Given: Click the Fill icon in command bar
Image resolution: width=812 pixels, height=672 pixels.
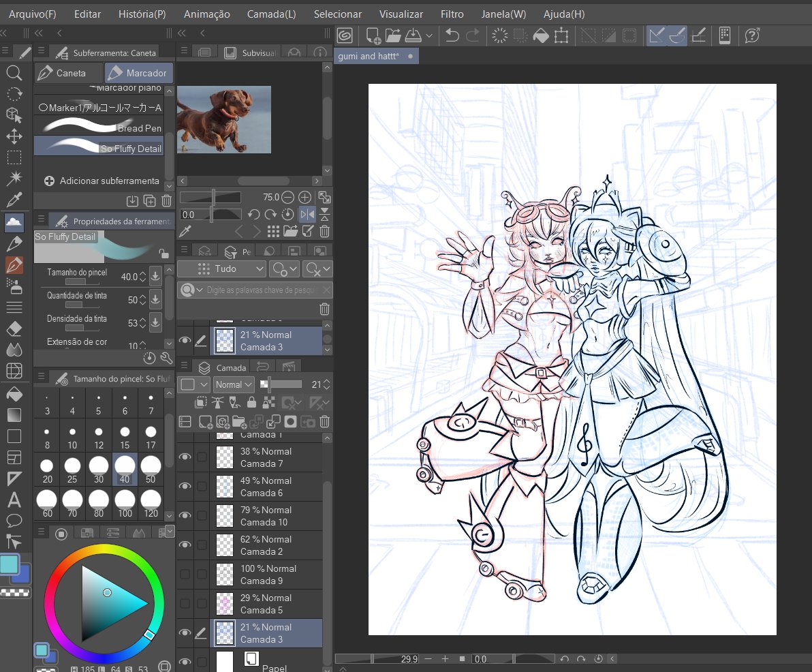Looking at the screenshot, I should (541, 35).
